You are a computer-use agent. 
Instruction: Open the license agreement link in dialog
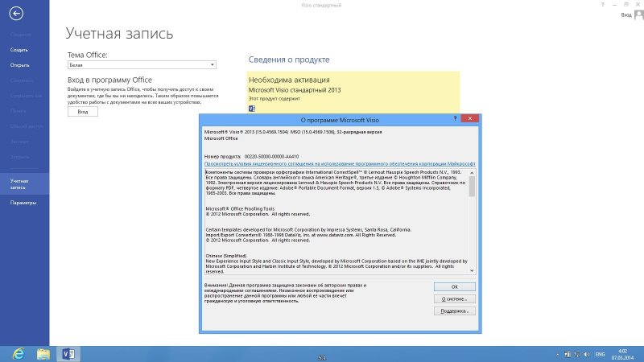pos(340,163)
